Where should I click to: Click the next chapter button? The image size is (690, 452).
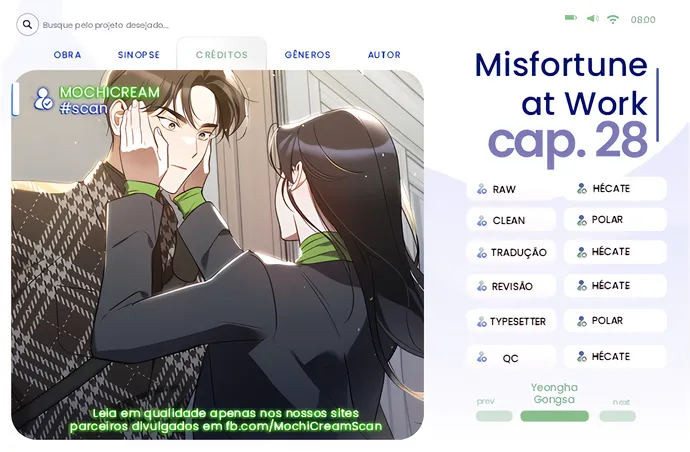click(617, 416)
